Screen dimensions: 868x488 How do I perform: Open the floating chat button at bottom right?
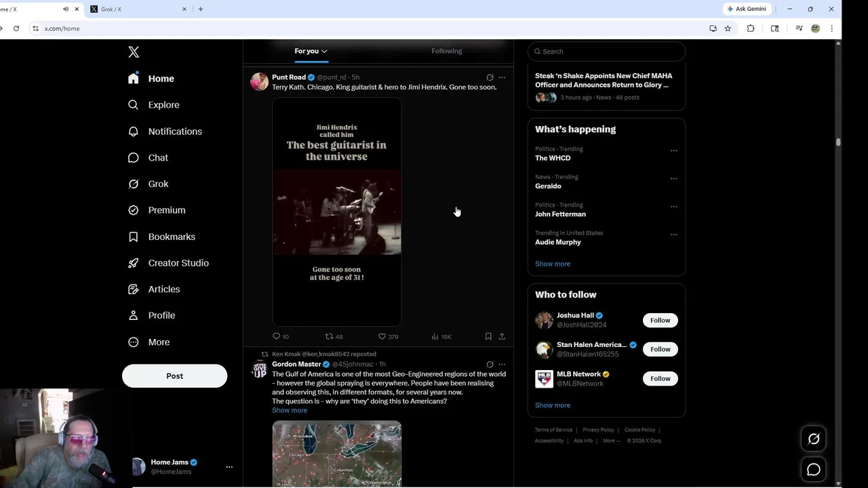[814, 470]
